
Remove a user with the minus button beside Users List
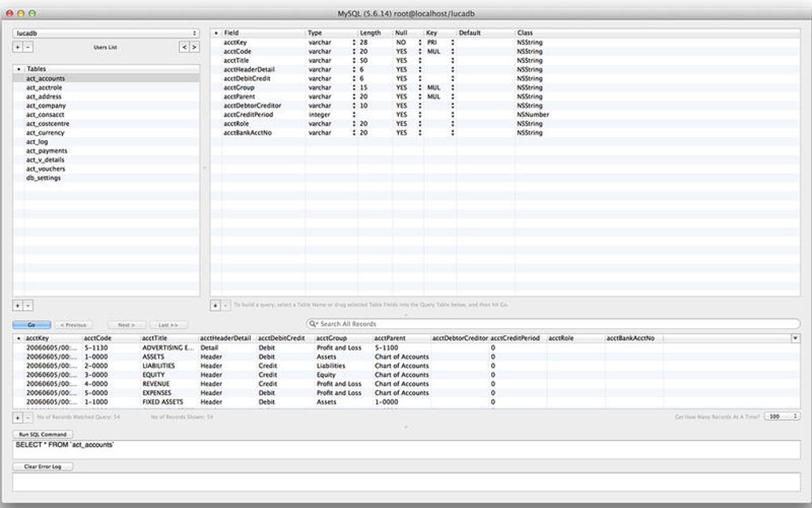point(28,47)
